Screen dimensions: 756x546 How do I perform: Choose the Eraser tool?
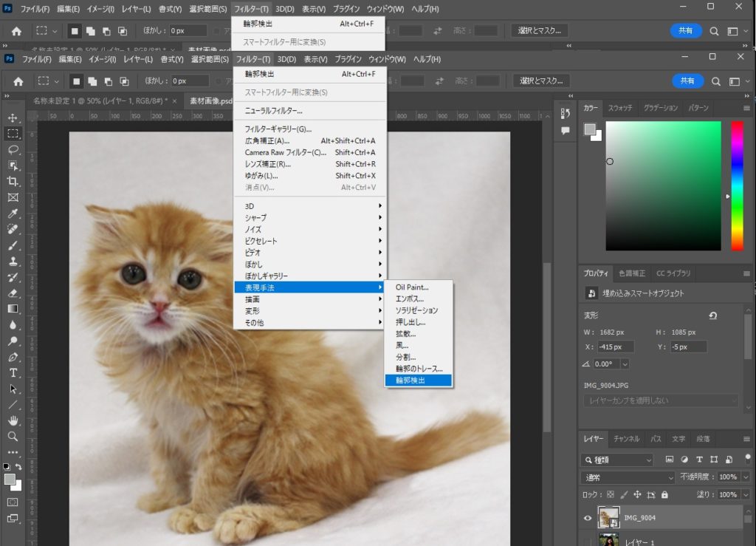[13, 293]
